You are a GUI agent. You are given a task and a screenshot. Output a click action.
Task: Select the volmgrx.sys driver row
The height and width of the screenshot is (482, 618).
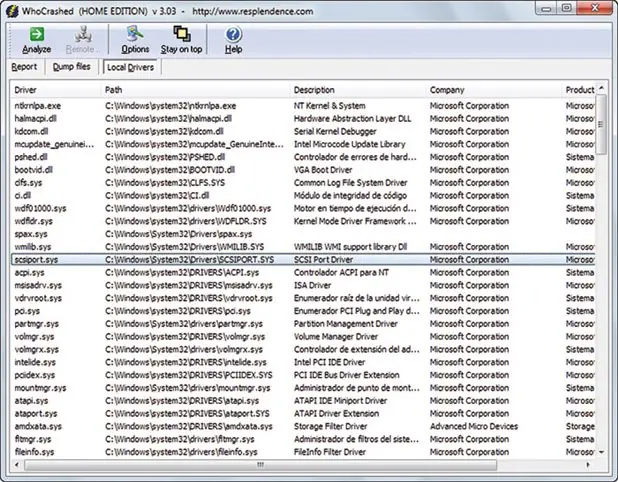[303, 350]
